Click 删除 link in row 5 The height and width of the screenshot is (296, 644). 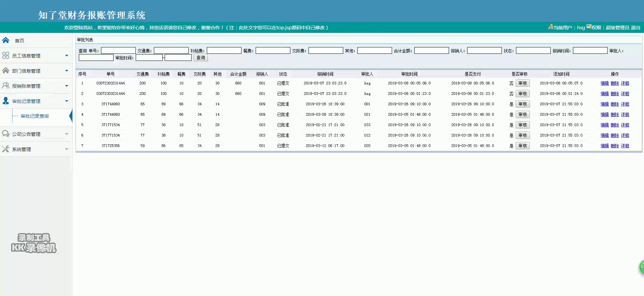(615, 125)
